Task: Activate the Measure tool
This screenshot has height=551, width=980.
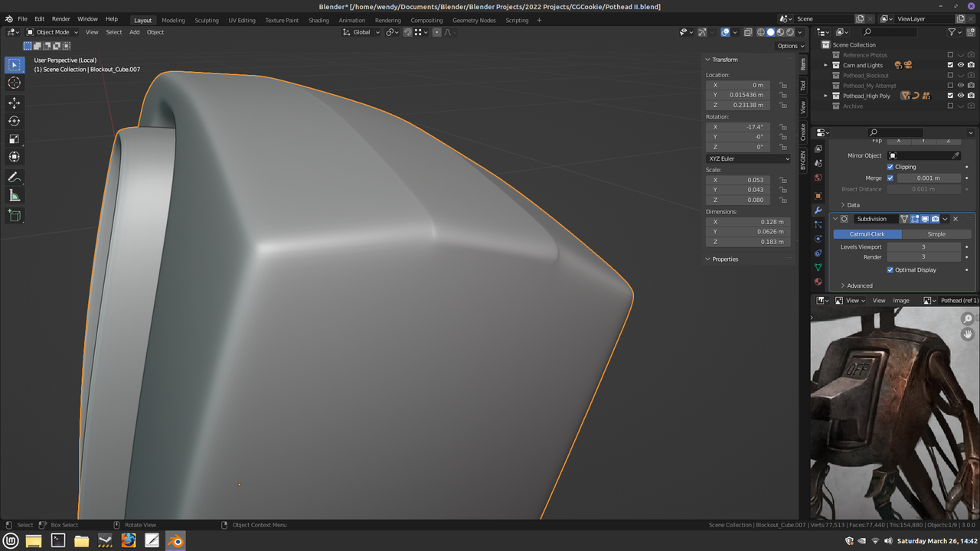Action: 14,195
